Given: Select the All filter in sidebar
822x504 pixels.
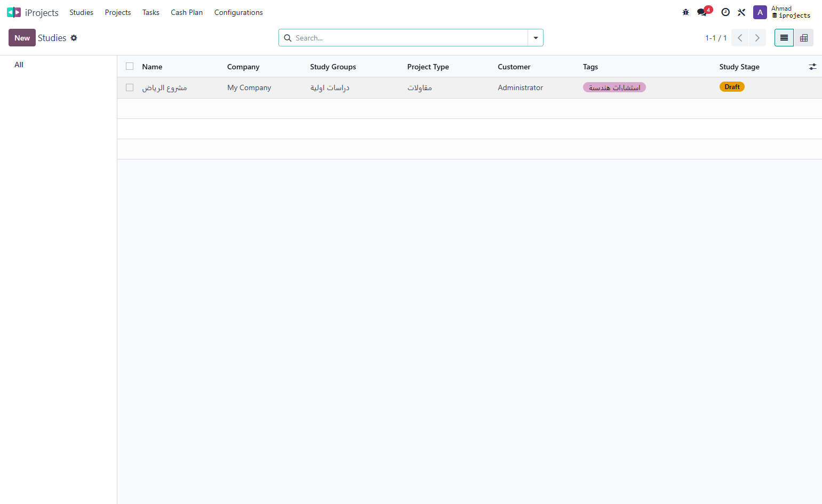Looking at the screenshot, I should (x=19, y=65).
